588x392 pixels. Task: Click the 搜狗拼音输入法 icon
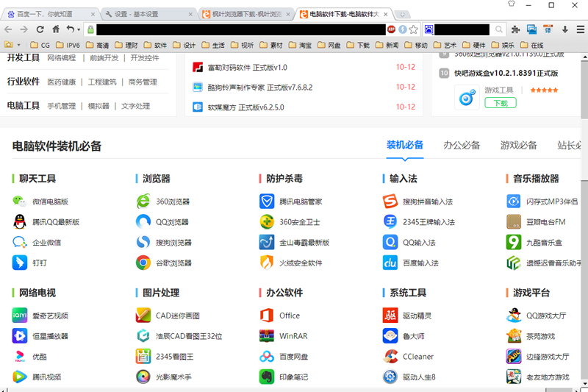pyautogui.click(x=390, y=201)
